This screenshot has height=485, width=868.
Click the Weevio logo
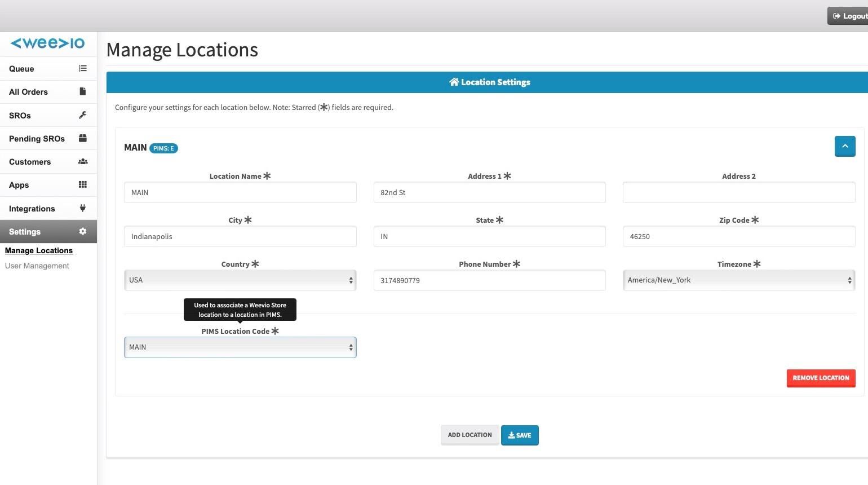(x=48, y=43)
